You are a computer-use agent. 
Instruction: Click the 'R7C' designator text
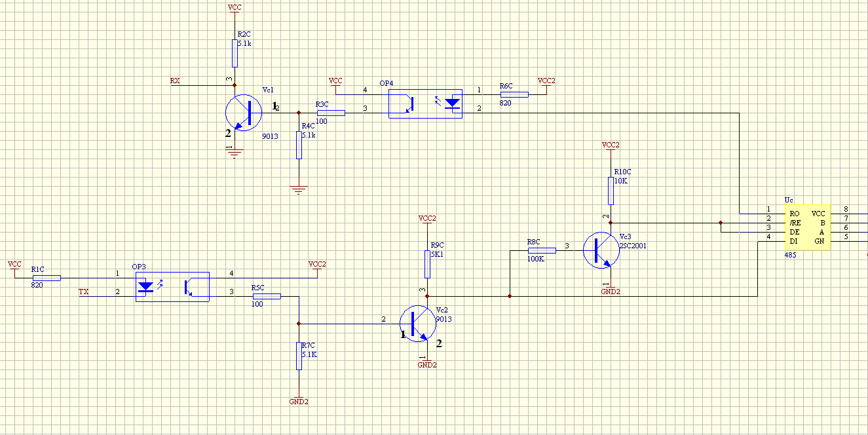click(x=309, y=345)
